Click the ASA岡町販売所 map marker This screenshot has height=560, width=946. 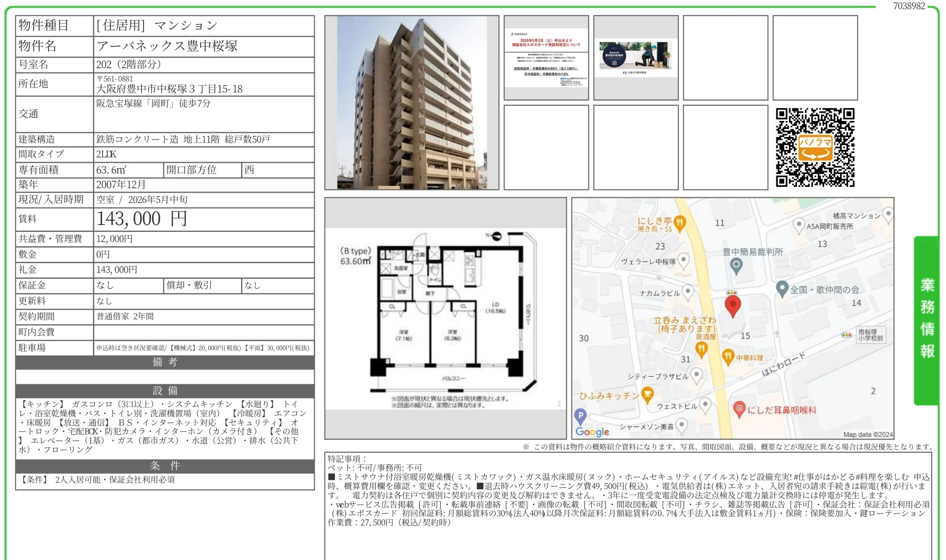[799, 225]
